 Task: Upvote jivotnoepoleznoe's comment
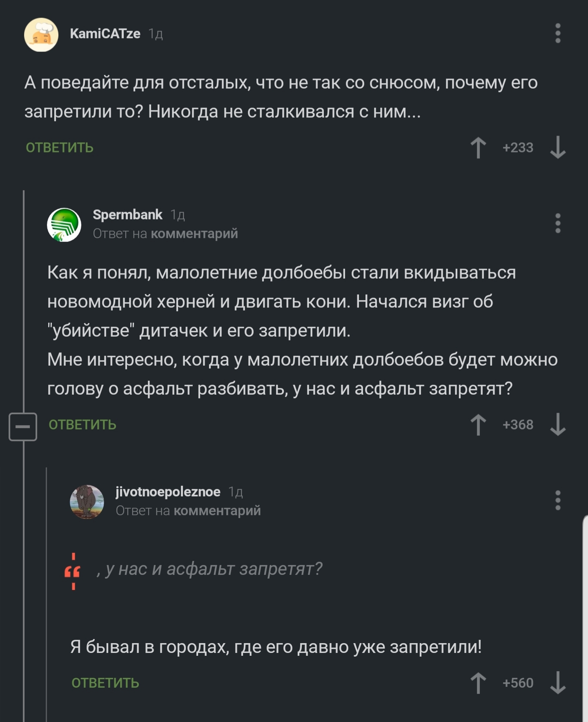478,683
